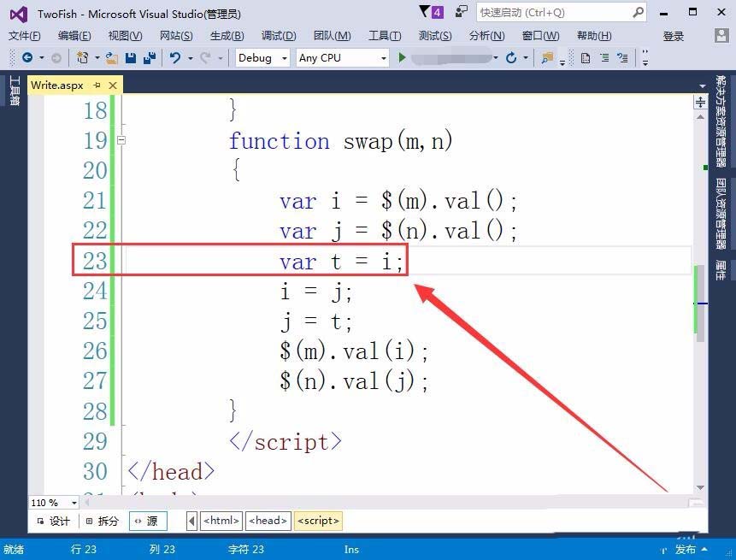Pin the Write.aspx tab

click(x=98, y=85)
